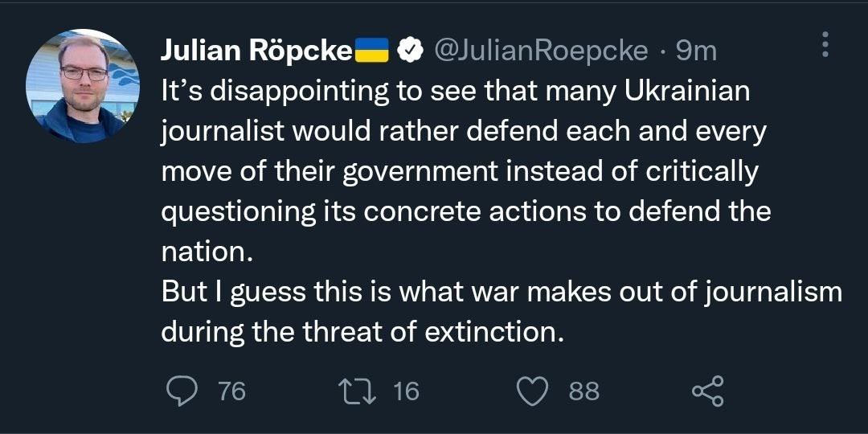868x434 pixels.
Task: Like the tweet with the heart icon
Action: pyautogui.click(x=533, y=391)
